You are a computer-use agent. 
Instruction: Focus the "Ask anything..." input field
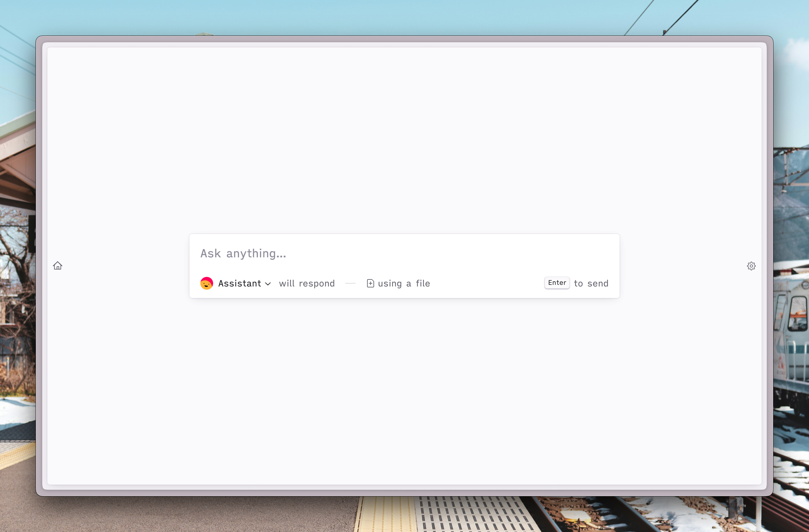(x=404, y=253)
